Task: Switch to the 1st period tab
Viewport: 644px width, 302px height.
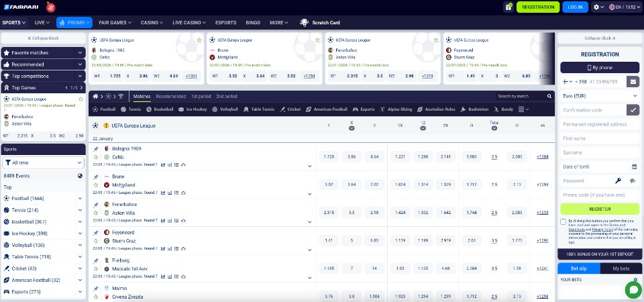Action: (x=201, y=96)
